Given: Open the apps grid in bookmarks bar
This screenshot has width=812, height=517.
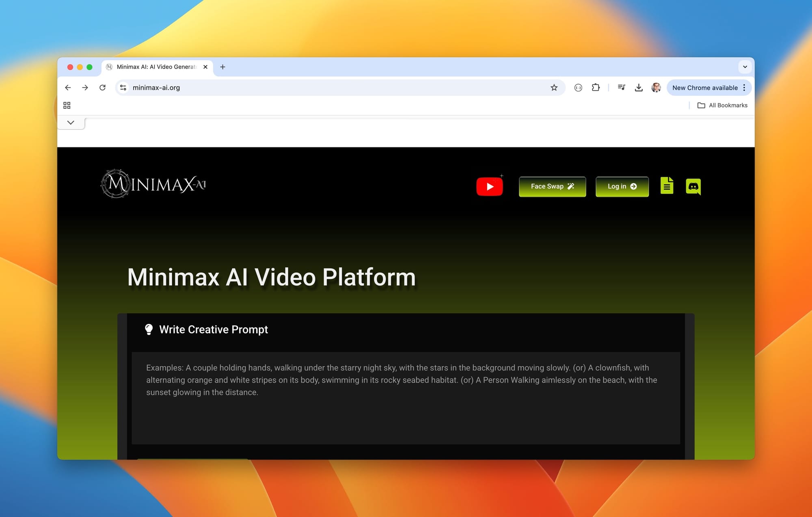Looking at the screenshot, I should [x=67, y=106].
